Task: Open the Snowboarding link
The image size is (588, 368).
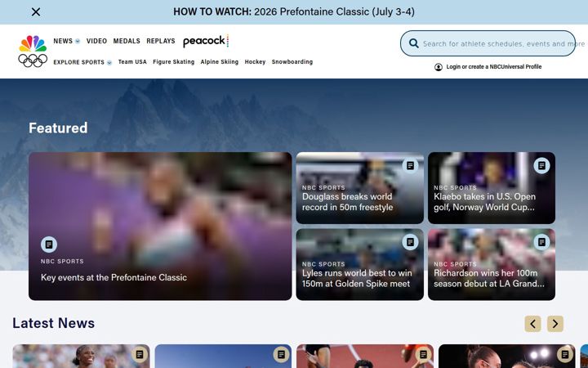Action: [x=292, y=62]
